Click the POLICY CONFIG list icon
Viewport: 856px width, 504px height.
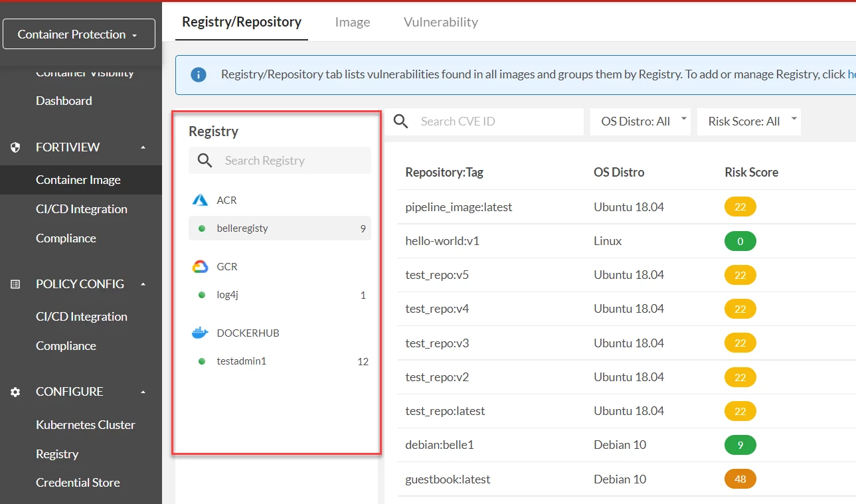pos(15,284)
